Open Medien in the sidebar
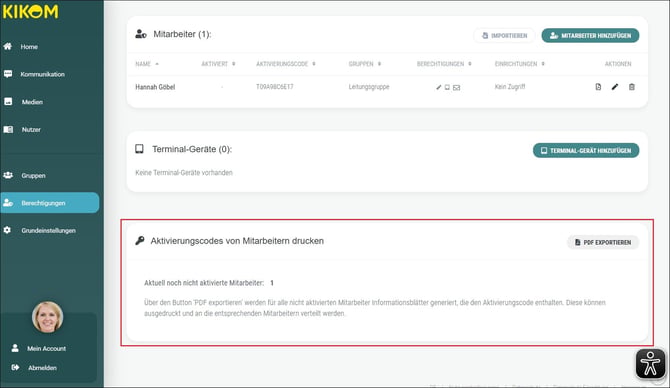 click(x=32, y=102)
